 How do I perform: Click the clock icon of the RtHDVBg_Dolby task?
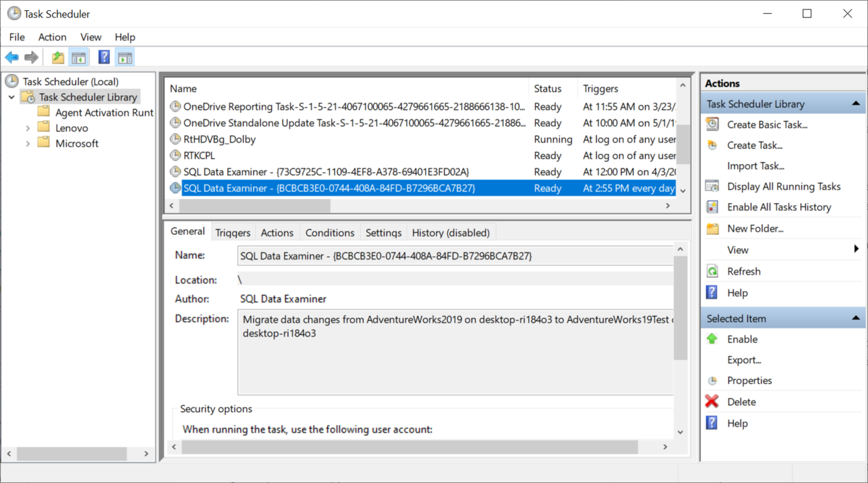(175, 139)
